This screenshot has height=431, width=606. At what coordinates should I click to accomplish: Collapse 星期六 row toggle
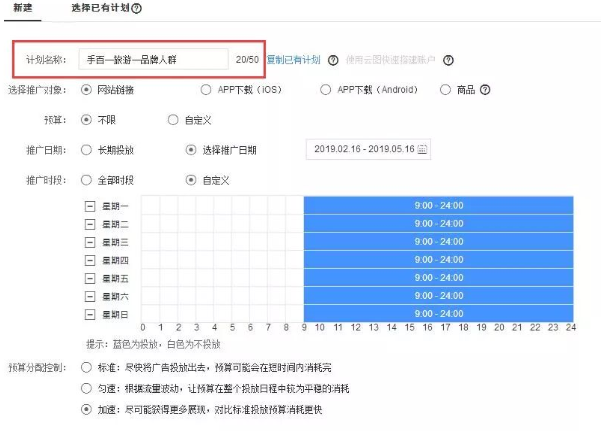tap(90, 296)
